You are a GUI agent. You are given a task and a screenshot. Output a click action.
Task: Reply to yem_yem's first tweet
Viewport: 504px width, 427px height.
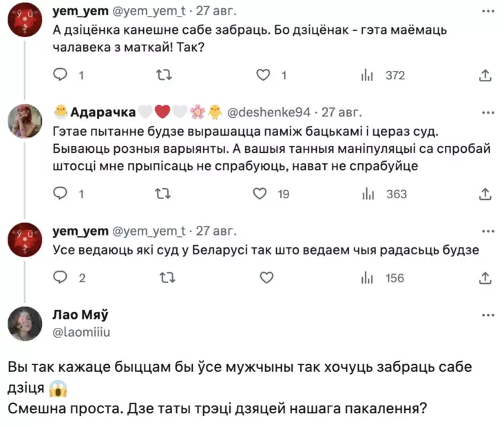(61, 76)
